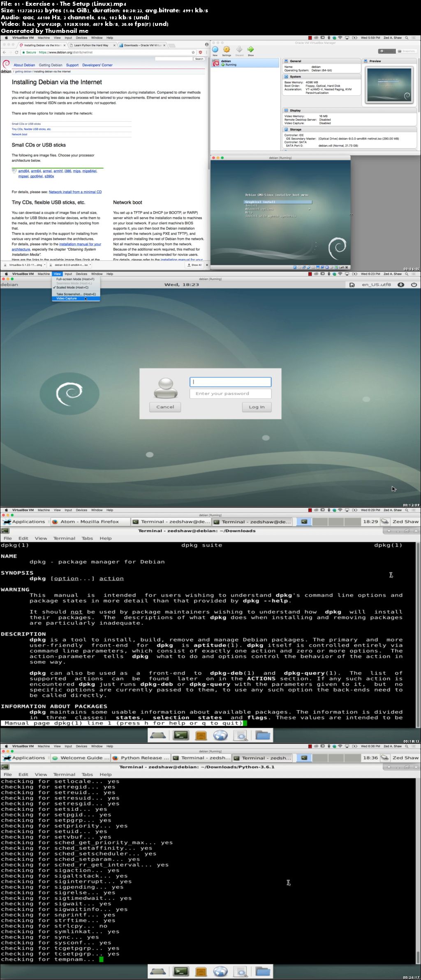Click the terminal dock icon below the Python-3.6.1 terminal
The image size is (421, 980).
point(181,971)
